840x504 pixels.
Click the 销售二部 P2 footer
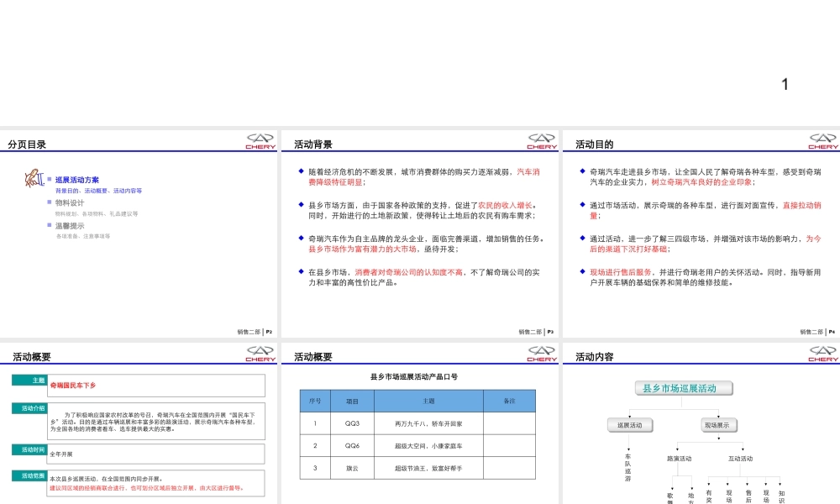point(255,332)
